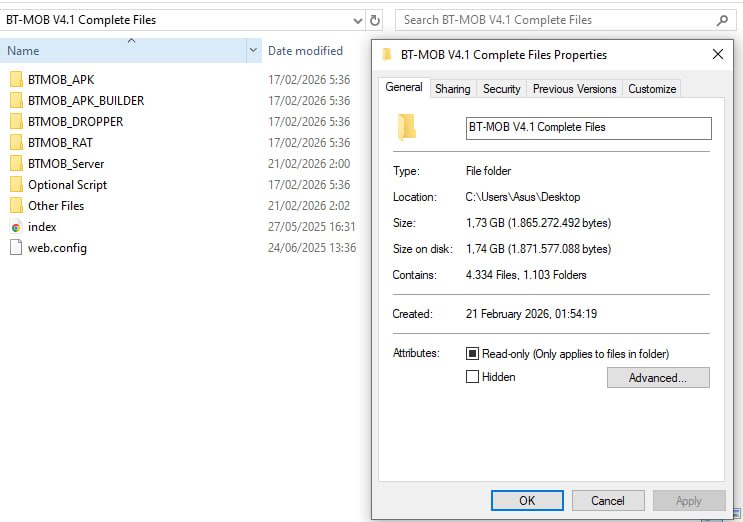Click the Advanced... button
Viewport: 743px width, 522px height.
[657, 378]
